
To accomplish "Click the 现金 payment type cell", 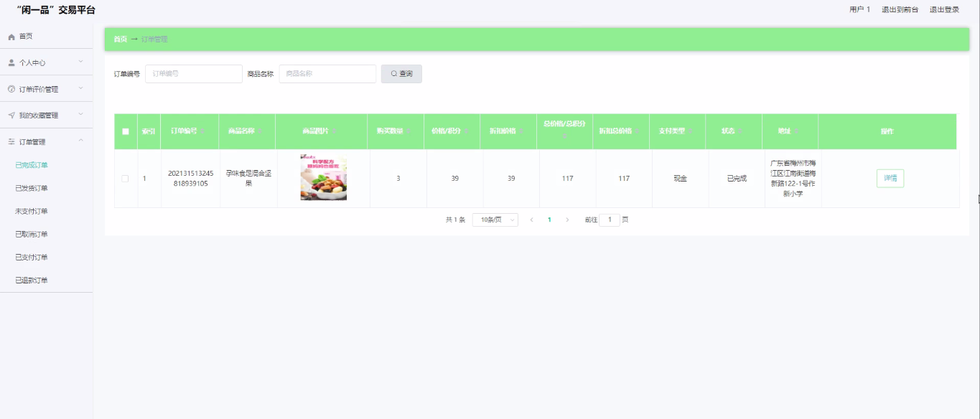I will click(x=680, y=179).
